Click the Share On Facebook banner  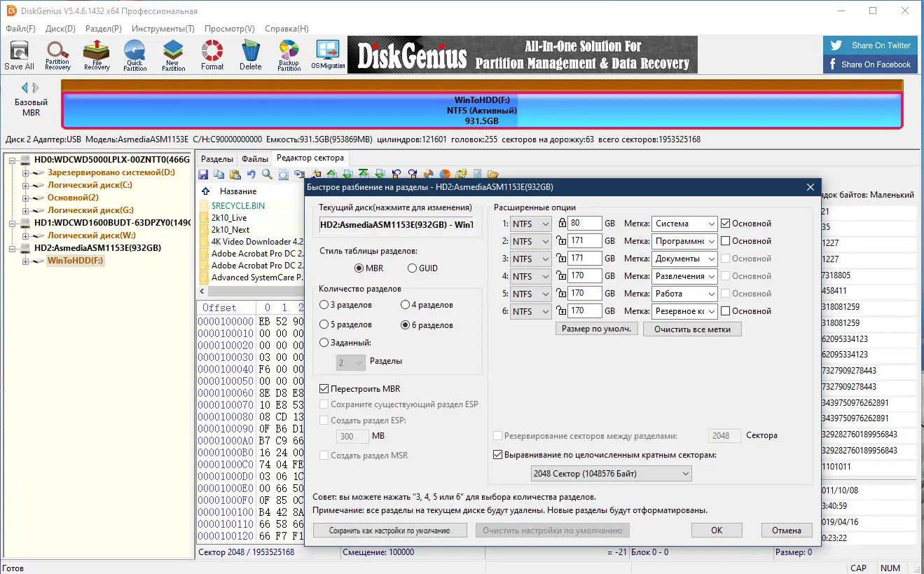coord(870,64)
